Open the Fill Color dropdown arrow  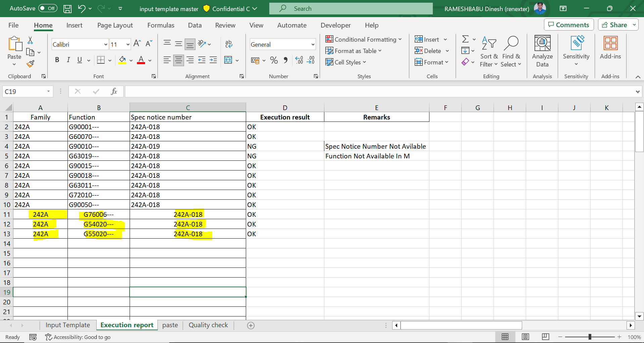pos(130,60)
